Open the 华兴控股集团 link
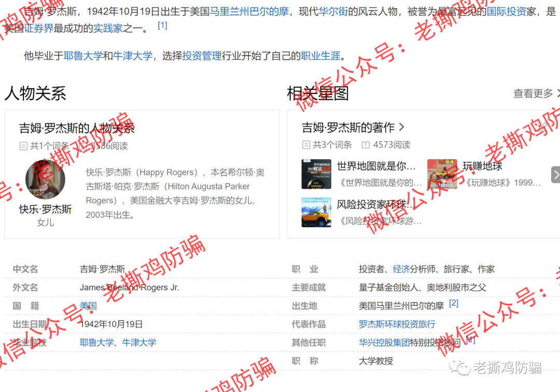 (384, 343)
